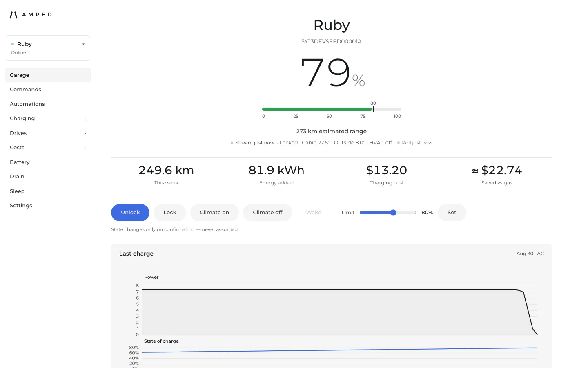Open the Drain page
Viewport: 588px width, 368px height.
48,177
